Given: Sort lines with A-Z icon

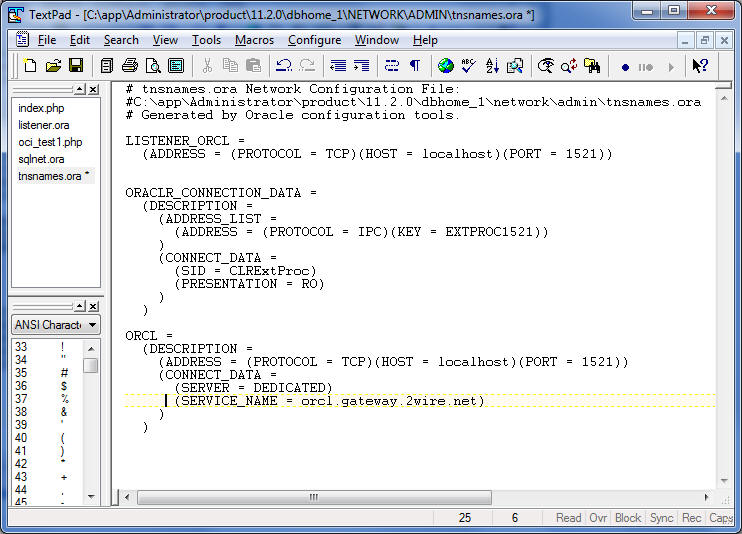Looking at the screenshot, I should [x=492, y=66].
